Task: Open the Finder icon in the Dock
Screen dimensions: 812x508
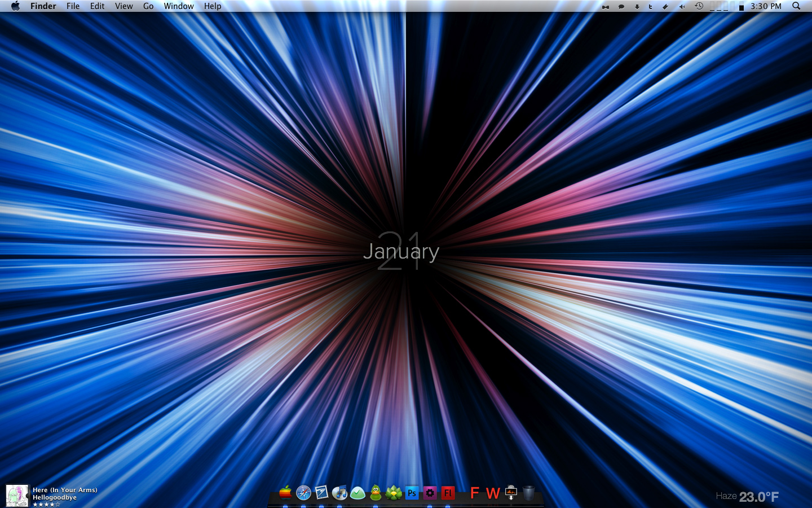Action: point(286,493)
